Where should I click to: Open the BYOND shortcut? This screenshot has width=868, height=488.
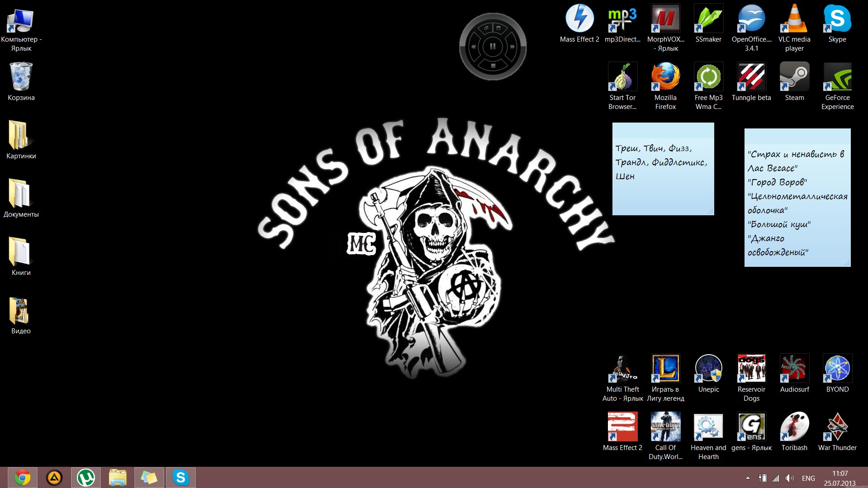pyautogui.click(x=837, y=368)
